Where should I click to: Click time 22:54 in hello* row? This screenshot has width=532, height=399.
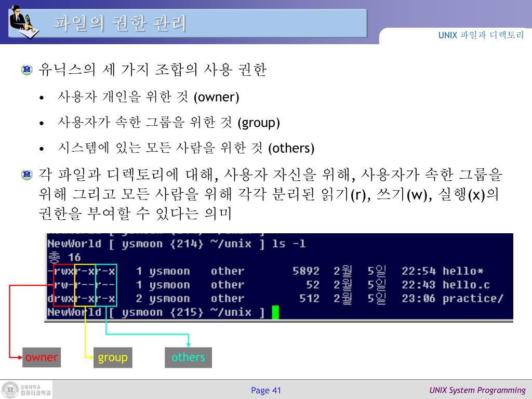[418, 271]
